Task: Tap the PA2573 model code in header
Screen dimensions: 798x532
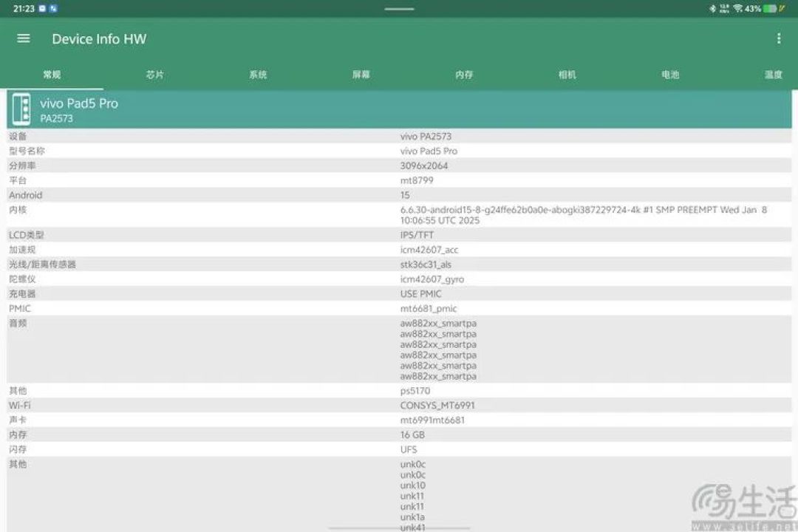Action: coord(56,119)
